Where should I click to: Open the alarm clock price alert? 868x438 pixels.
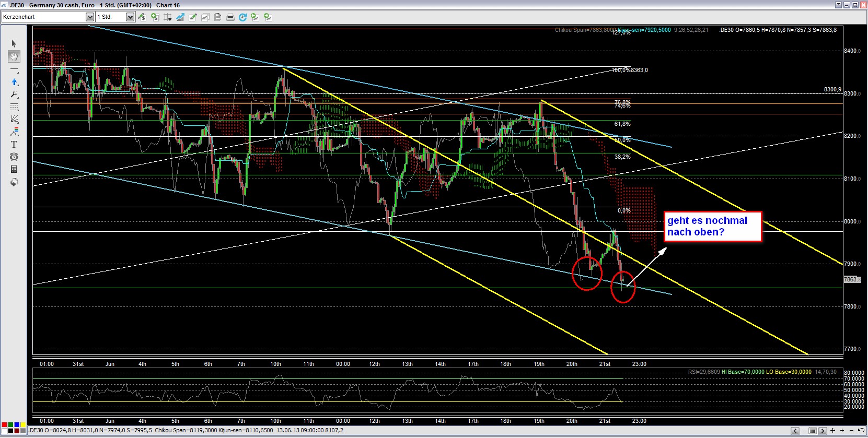tap(14, 157)
